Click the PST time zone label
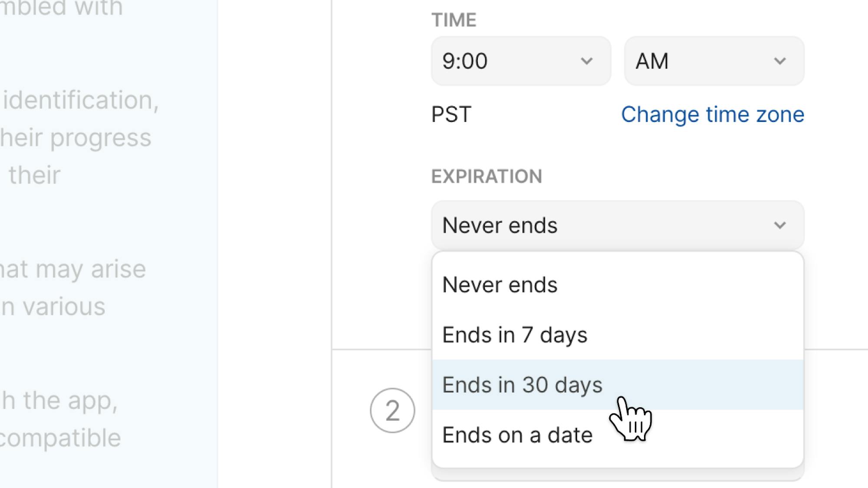Screen dimensions: 868x488 coord(451,115)
